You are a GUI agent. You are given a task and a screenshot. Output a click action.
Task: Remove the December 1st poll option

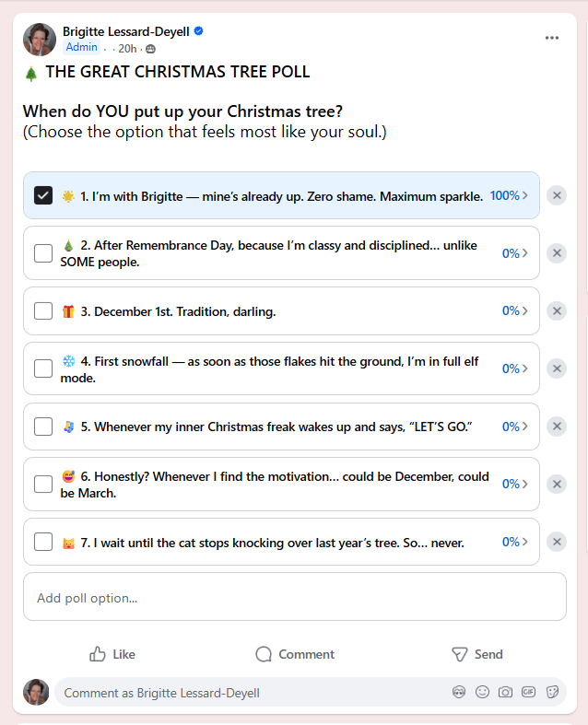[x=557, y=311]
